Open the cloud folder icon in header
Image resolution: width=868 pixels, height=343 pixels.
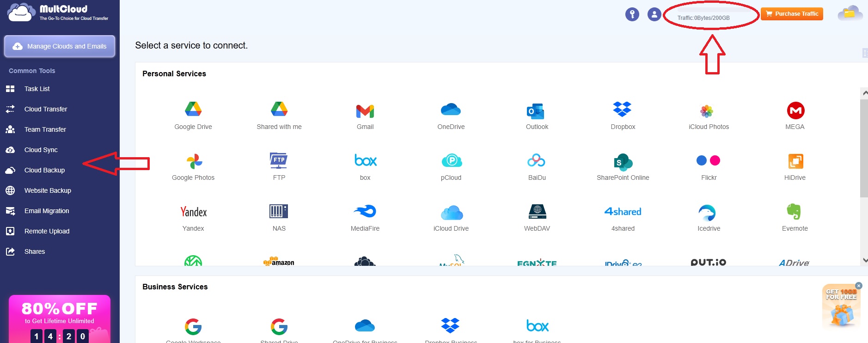tap(850, 13)
